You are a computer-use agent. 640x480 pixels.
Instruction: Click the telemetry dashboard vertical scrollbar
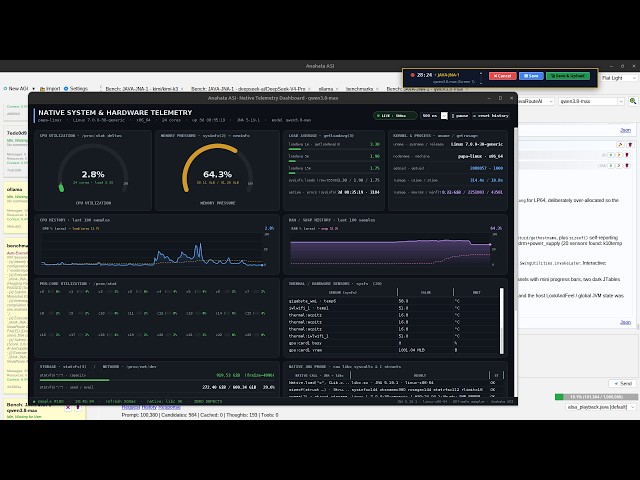(x=516, y=261)
